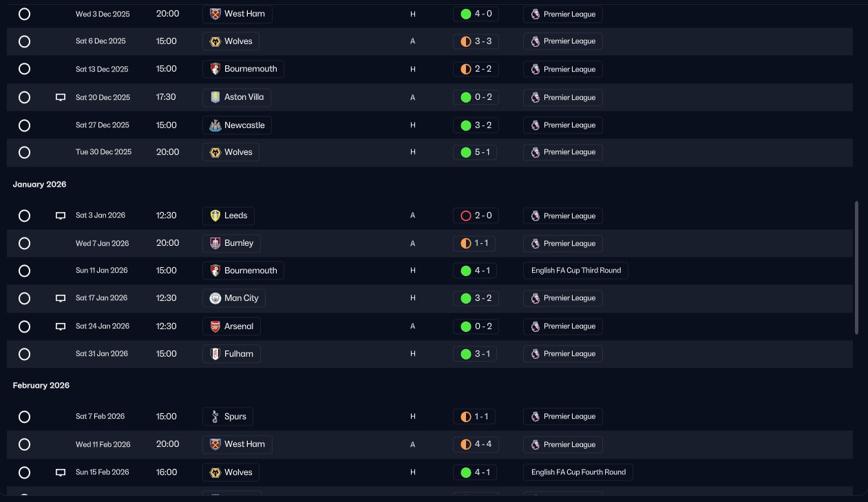Viewport: 868px width, 502px height.
Task: Open English FA Cup Fourth Round competition
Action: pos(578,472)
